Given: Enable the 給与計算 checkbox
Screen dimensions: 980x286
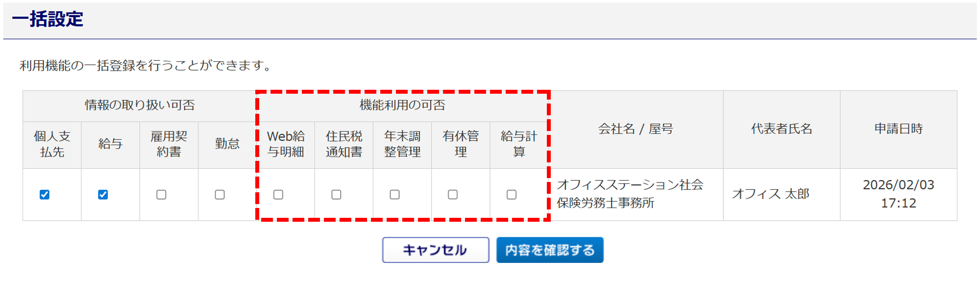Looking at the screenshot, I should pos(512,195).
